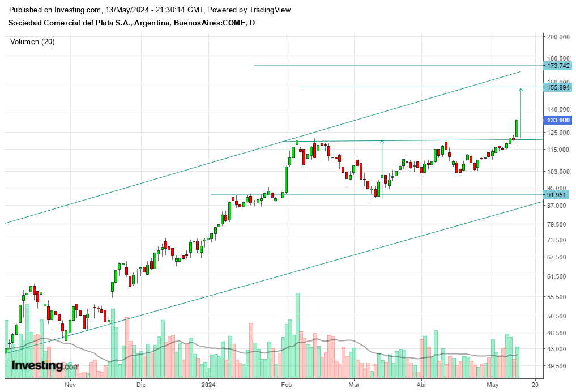Image resolution: width=576 pixels, height=392 pixels.
Task: Click the Feb date axis label
Action: point(286,385)
